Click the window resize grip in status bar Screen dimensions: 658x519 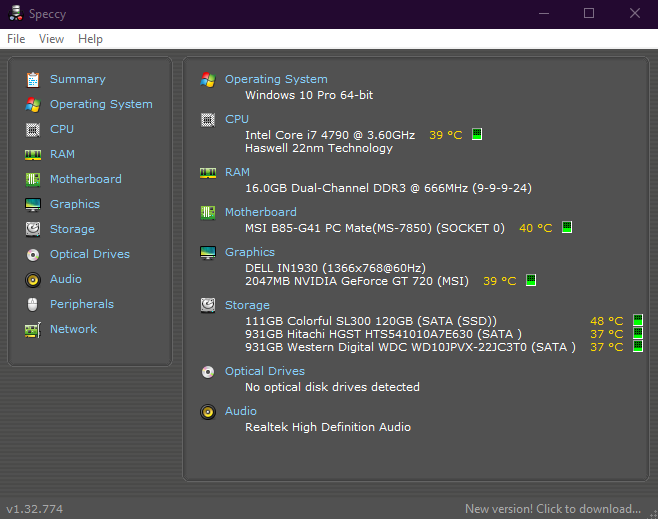pos(653,514)
